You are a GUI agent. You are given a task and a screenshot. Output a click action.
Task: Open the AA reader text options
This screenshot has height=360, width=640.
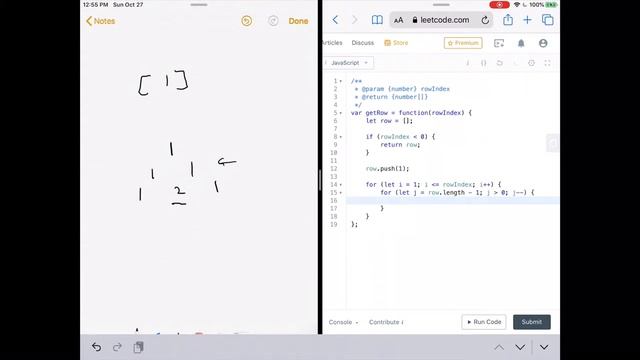[398, 20]
